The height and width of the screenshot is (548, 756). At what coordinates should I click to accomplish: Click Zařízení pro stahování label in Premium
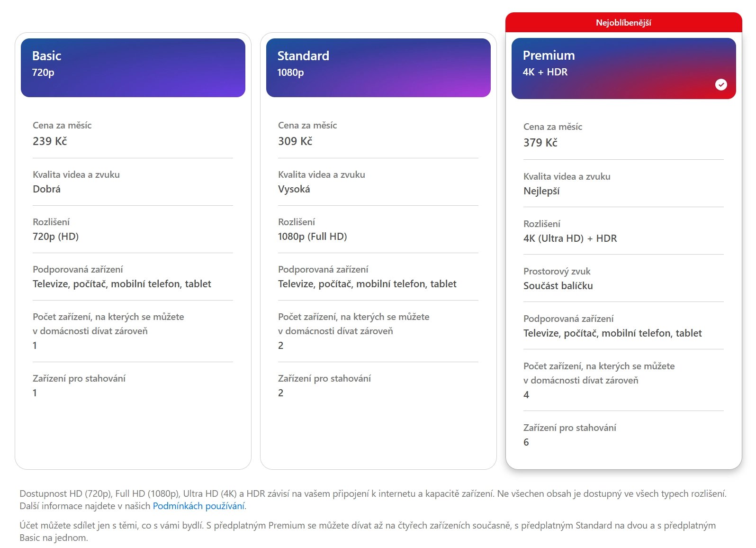pyautogui.click(x=570, y=428)
